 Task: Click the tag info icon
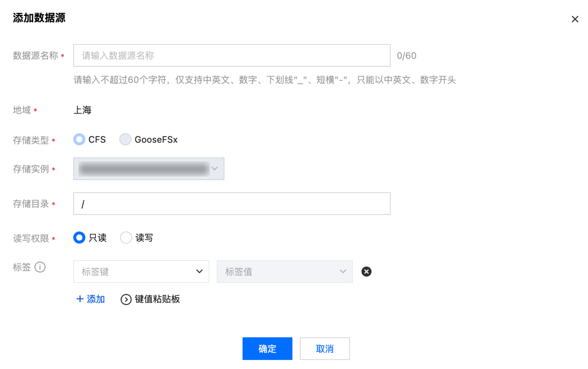click(x=40, y=267)
